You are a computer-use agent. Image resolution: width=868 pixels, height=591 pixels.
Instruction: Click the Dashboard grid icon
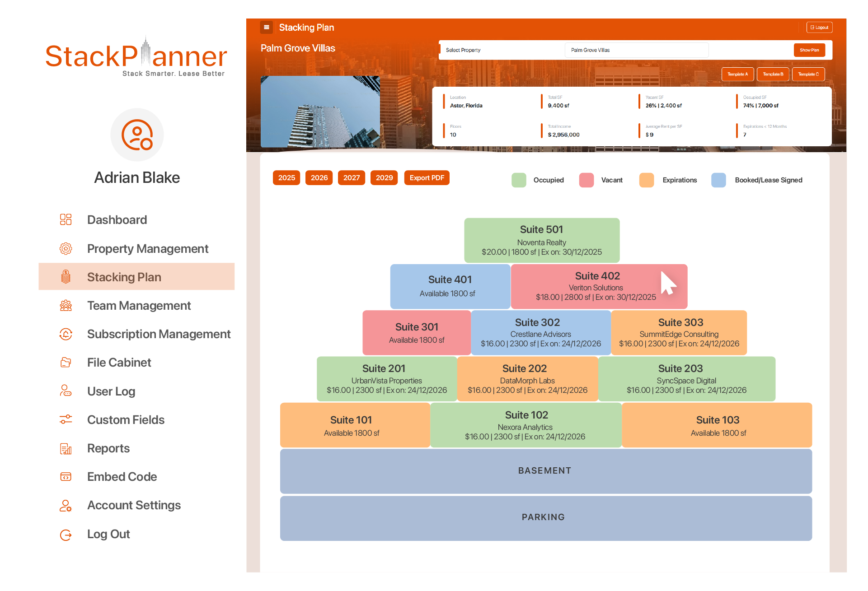(x=66, y=220)
